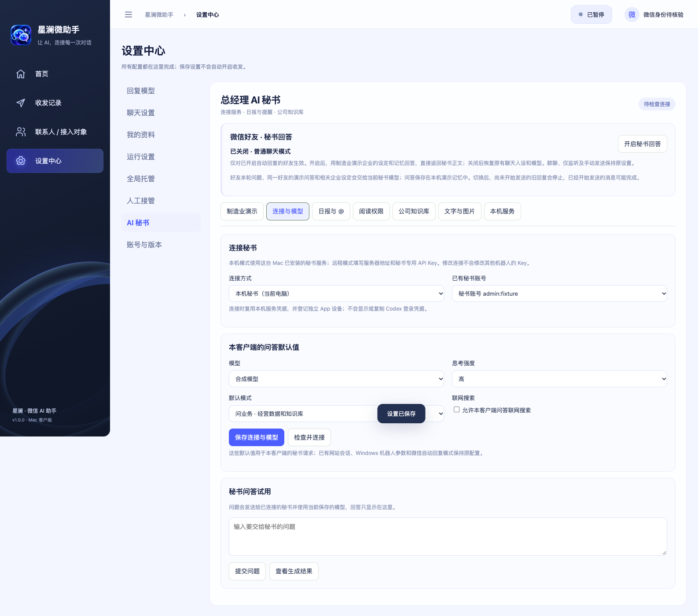The height and width of the screenshot is (616, 698).
Task: Open 人工接管 settings section
Action: tap(161, 201)
